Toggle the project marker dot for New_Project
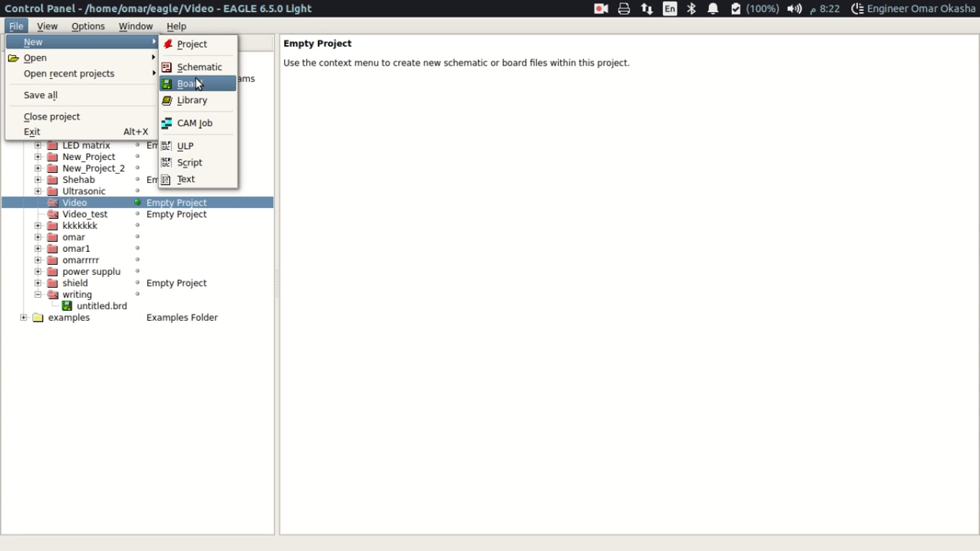Viewport: 980px width, 551px height. 138,156
